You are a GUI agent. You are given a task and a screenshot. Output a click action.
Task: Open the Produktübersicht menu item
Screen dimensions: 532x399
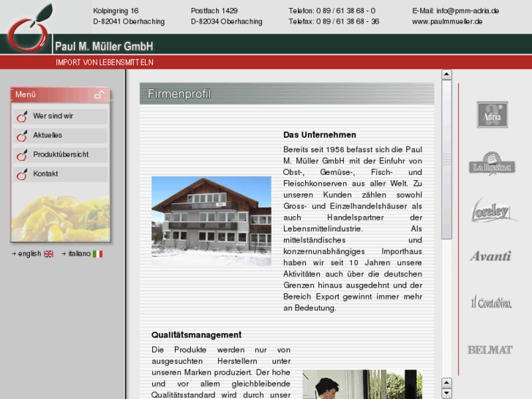[61, 155]
